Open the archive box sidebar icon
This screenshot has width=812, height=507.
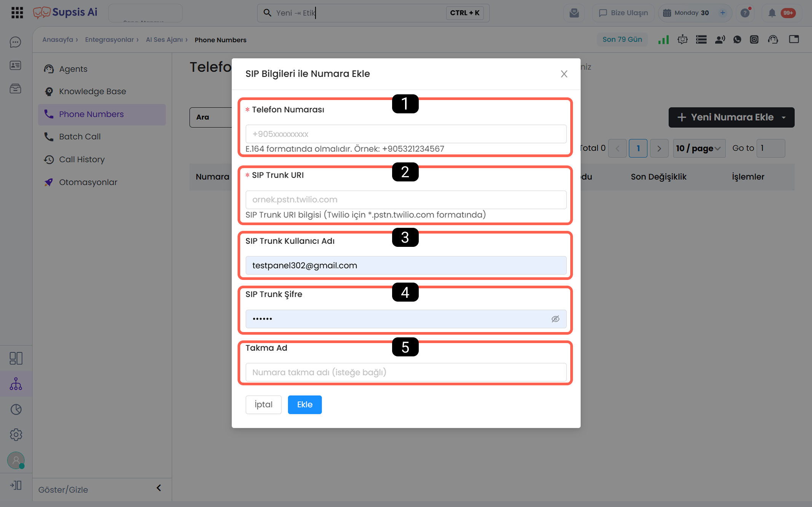point(16,89)
